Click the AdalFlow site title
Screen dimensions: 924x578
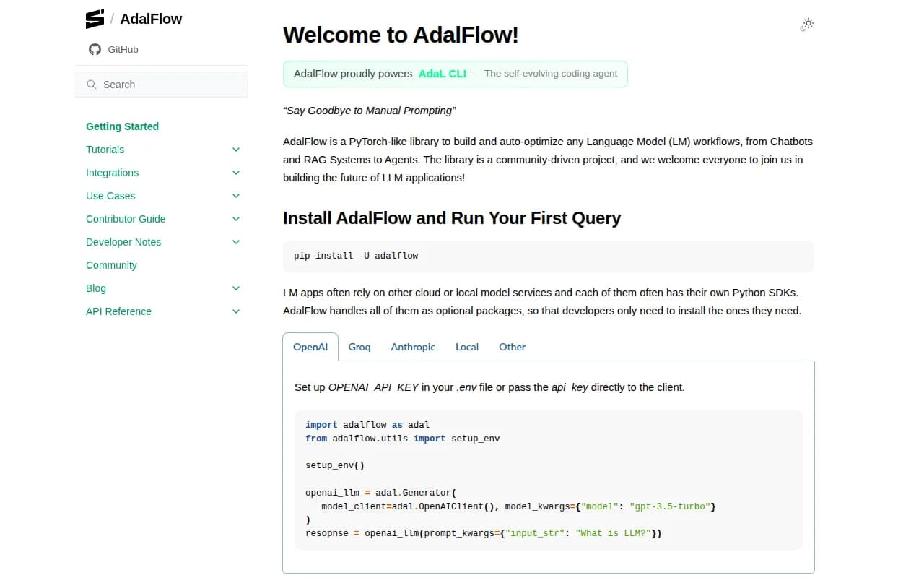pyautogui.click(x=151, y=19)
